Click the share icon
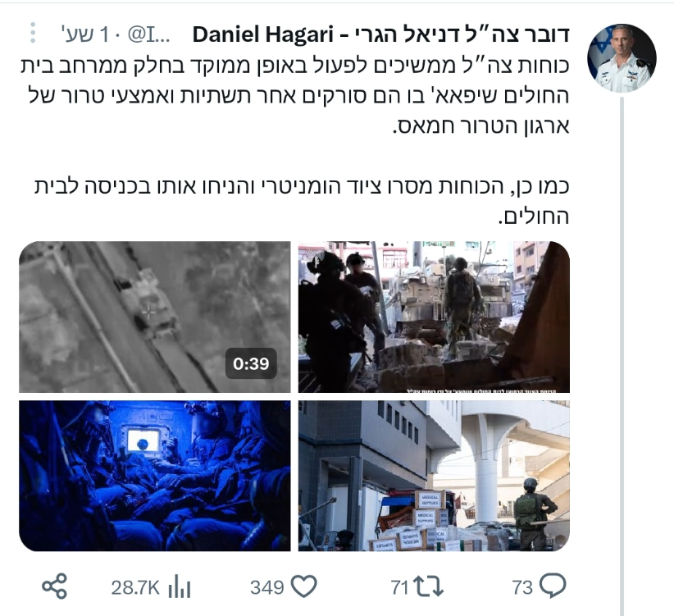Viewport: 674px width, 616px height. coord(55,586)
